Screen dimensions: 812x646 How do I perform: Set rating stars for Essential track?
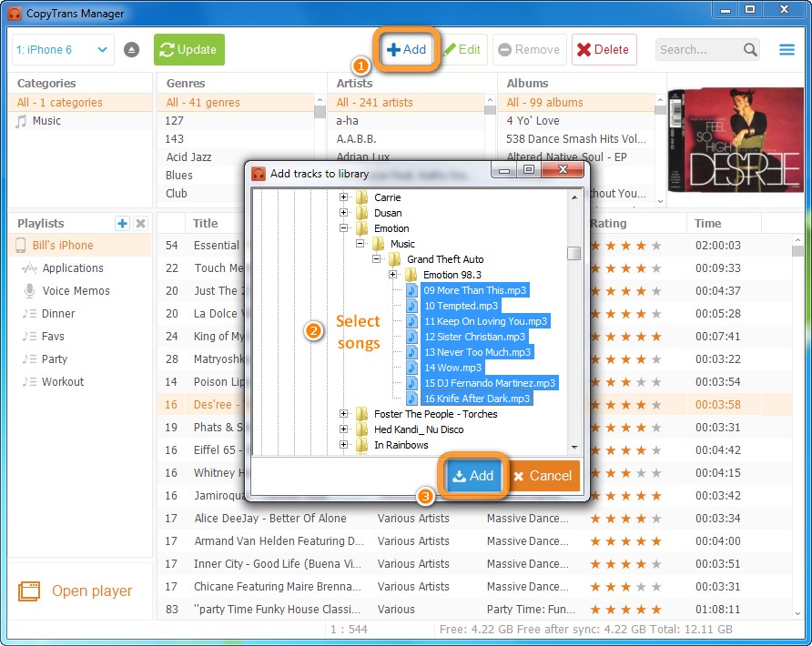pyautogui.click(x=625, y=246)
